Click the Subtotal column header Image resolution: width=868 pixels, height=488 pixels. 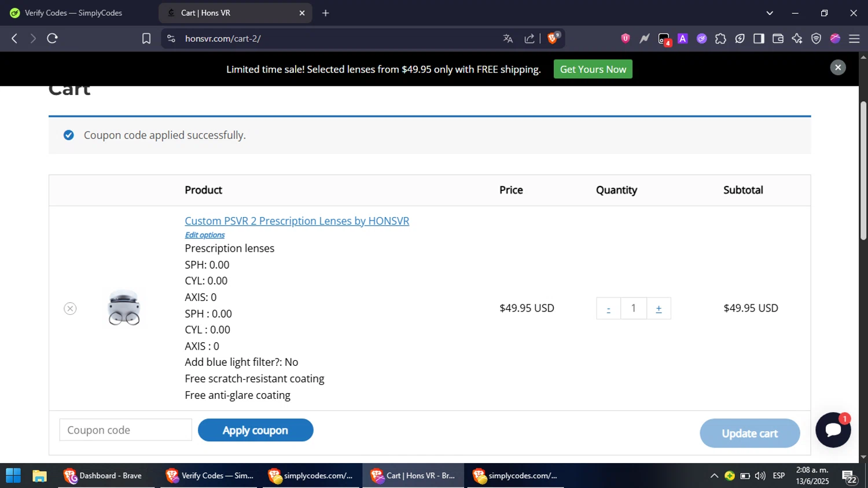click(743, 190)
